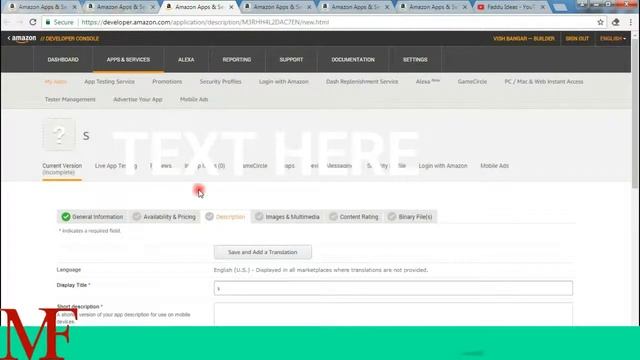Open PC / Mac & Web Instant Access

tap(544, 82)
